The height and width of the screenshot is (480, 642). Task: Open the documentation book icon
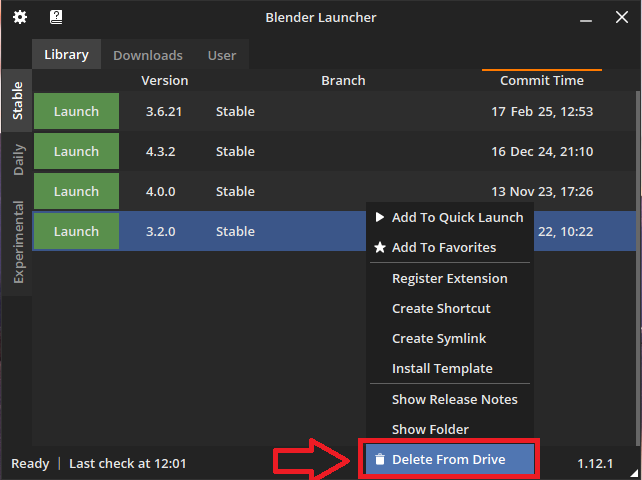coord(56,17)
